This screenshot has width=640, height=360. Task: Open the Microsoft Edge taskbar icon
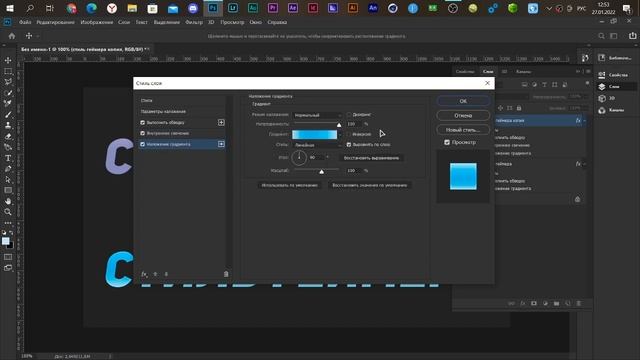pyautogui.click(x=91, y=8)
